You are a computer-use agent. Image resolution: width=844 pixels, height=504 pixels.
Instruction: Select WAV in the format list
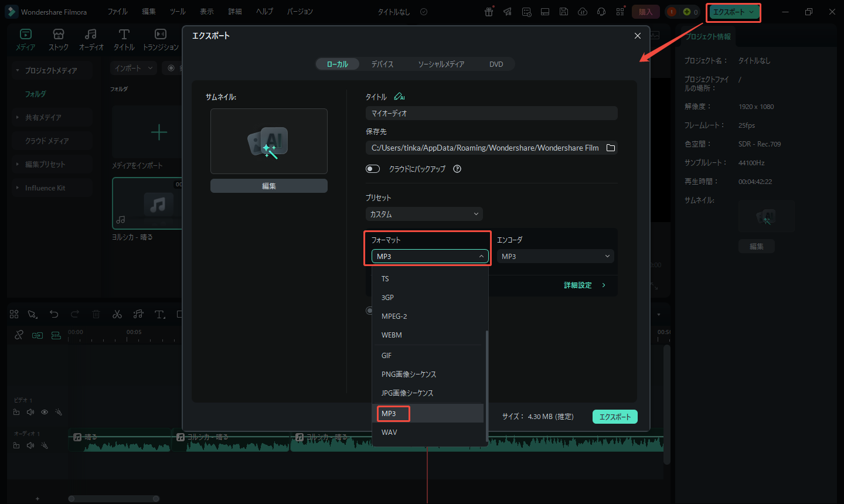[x=428, y=432]
